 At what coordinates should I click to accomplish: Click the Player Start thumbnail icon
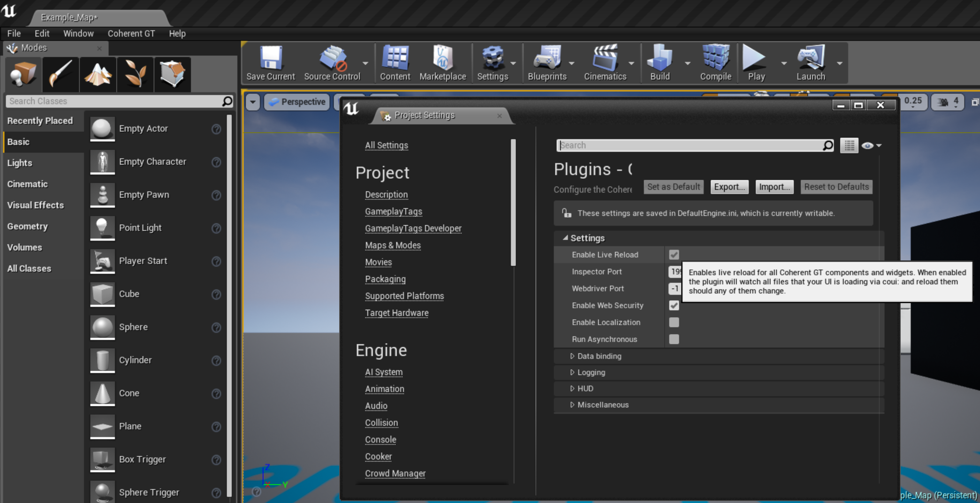pos(102,261)
